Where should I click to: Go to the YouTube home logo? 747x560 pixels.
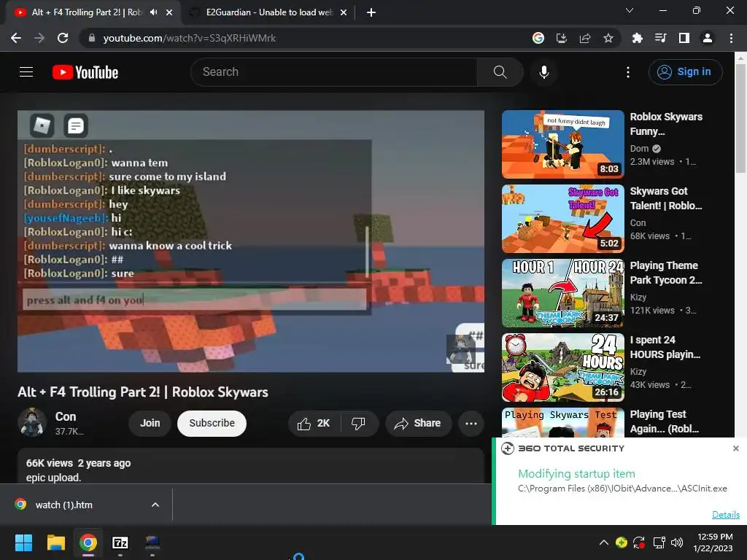pyautogui.click(x=85, y=72)
